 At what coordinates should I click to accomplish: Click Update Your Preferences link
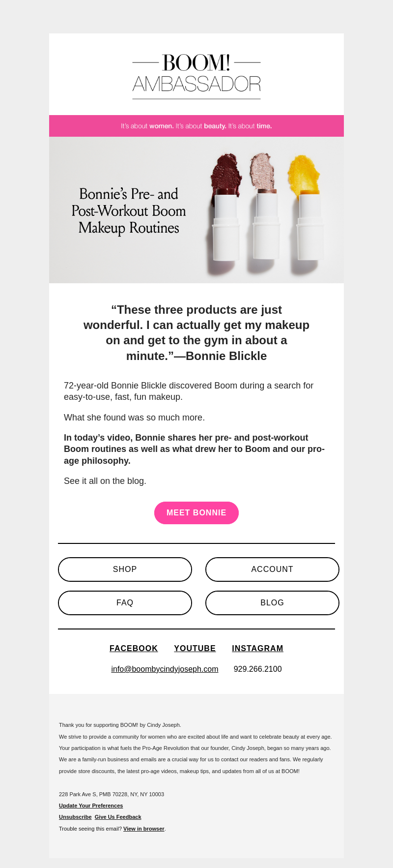point(91,806)
